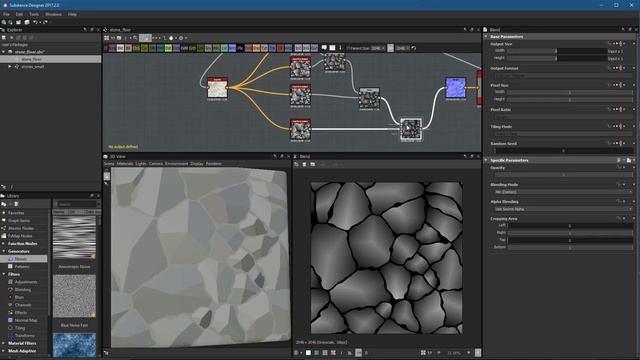This screenshot has height=360, width=640.
Task: Click the redo arrow in main toolbar
Action: click(x=45, y=22)
